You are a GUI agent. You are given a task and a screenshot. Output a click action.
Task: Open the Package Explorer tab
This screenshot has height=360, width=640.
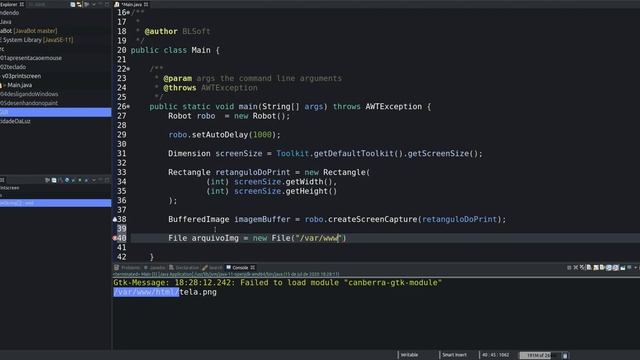click(x=12, y=4)
